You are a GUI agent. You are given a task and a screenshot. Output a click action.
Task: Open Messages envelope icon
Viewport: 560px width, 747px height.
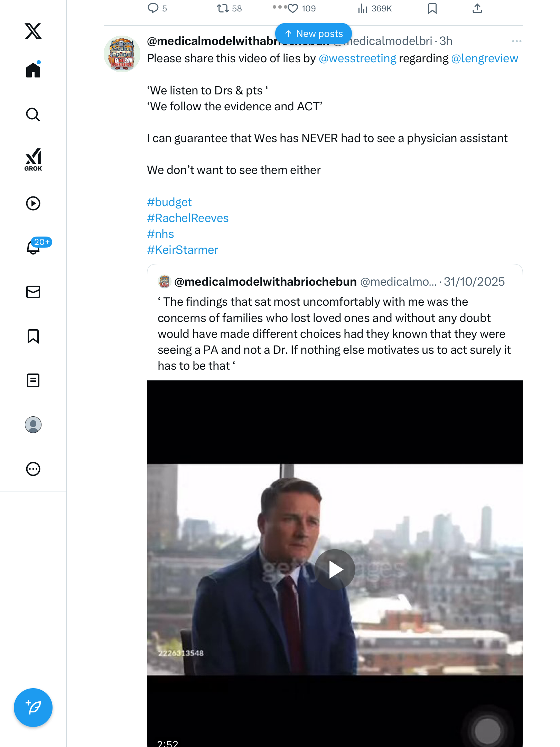[33, 292]
